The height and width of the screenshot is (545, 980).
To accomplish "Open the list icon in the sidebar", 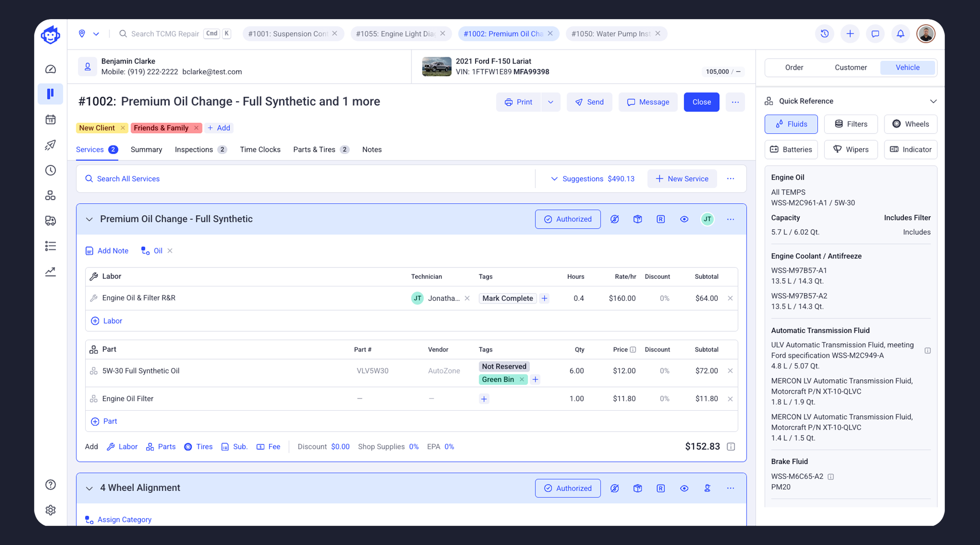I will [x=51, y=246].
